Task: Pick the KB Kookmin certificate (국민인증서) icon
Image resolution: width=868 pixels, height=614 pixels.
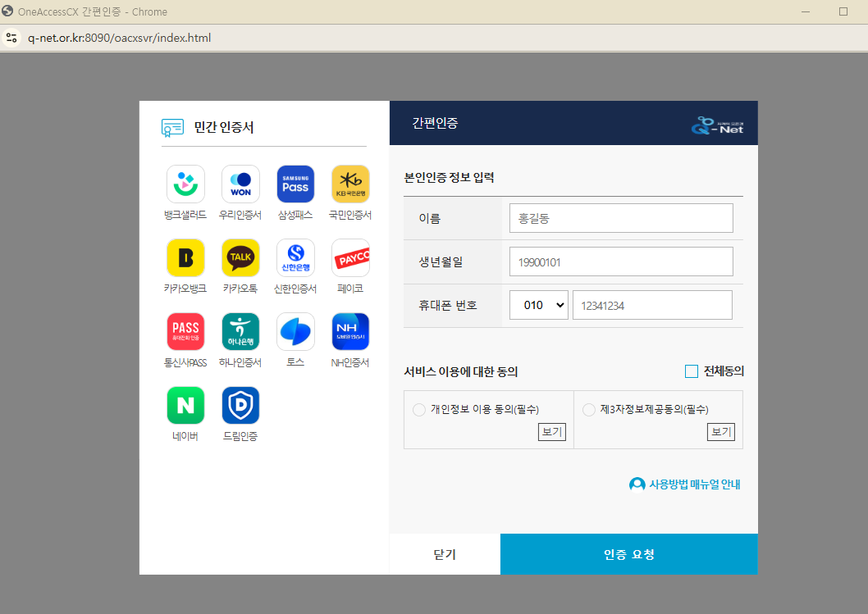Action: pyautogui.click(x=350, y=184)
